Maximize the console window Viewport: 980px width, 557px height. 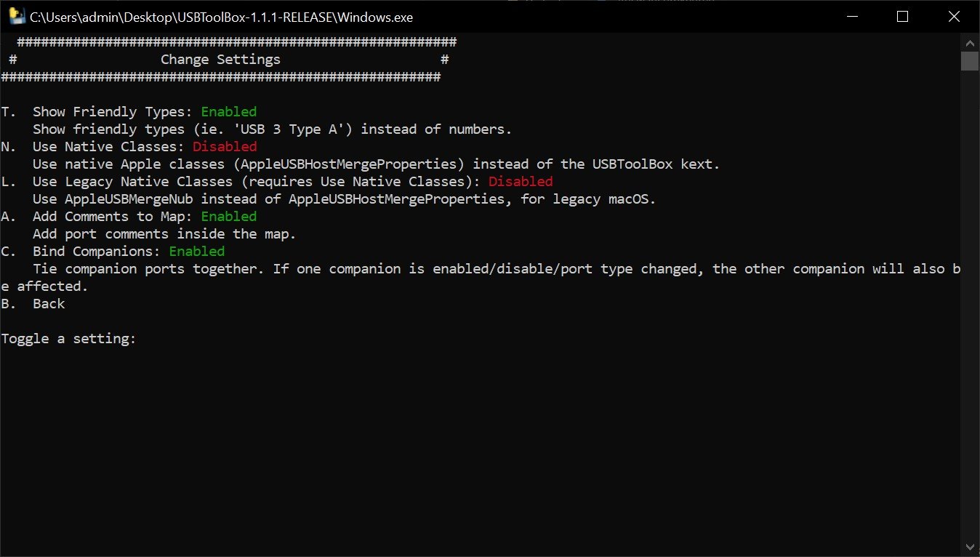[902, 17]
